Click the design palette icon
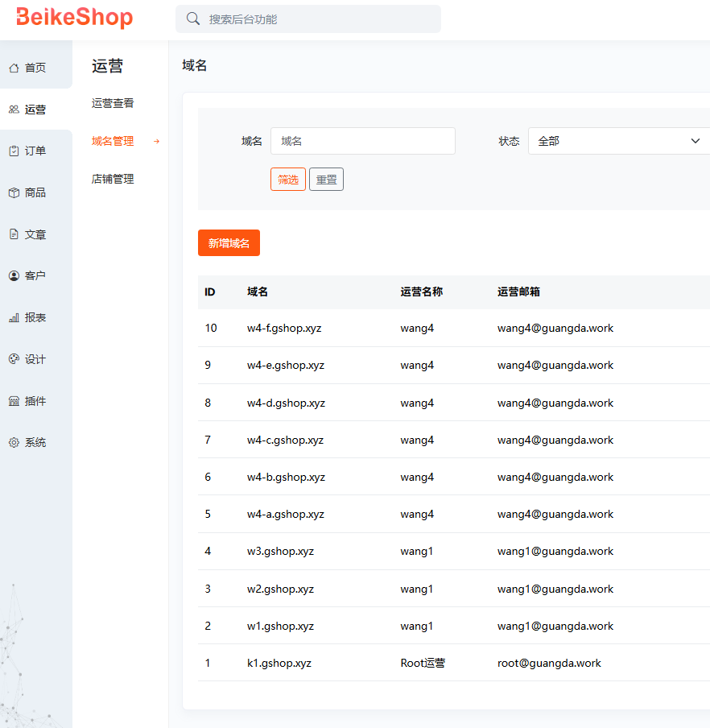This screenshot has height=728, width=710. (14, 359)
